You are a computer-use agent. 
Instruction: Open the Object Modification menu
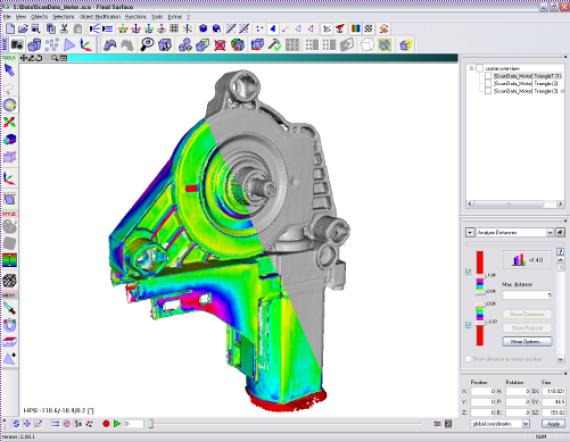(x=100, y=17)
